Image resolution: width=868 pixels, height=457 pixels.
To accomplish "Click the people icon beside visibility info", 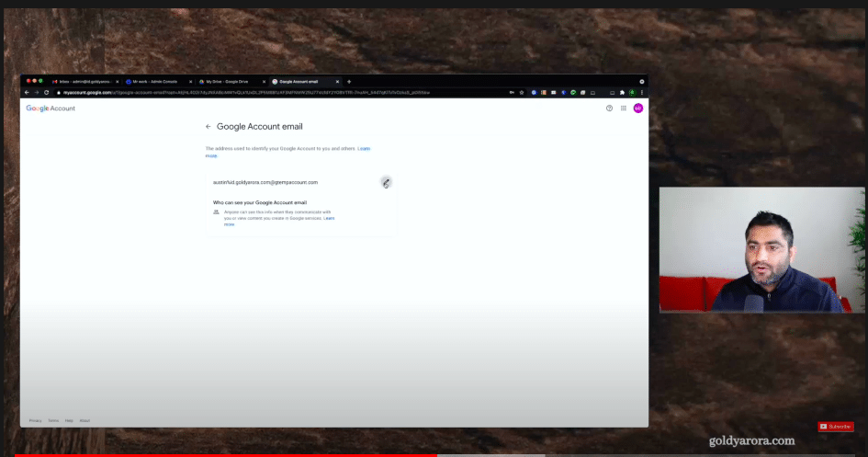I will coord(217,212).
